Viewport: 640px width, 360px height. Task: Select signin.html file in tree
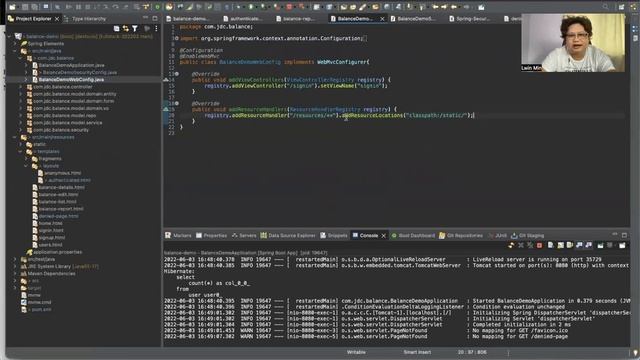pos(48,231)
